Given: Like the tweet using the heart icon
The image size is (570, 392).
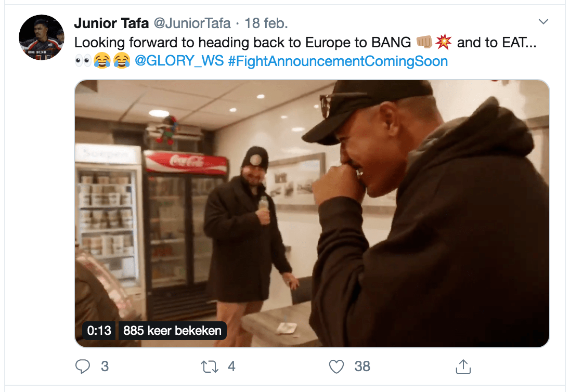Looking at the screenshot, I should [x=337, y=367].
